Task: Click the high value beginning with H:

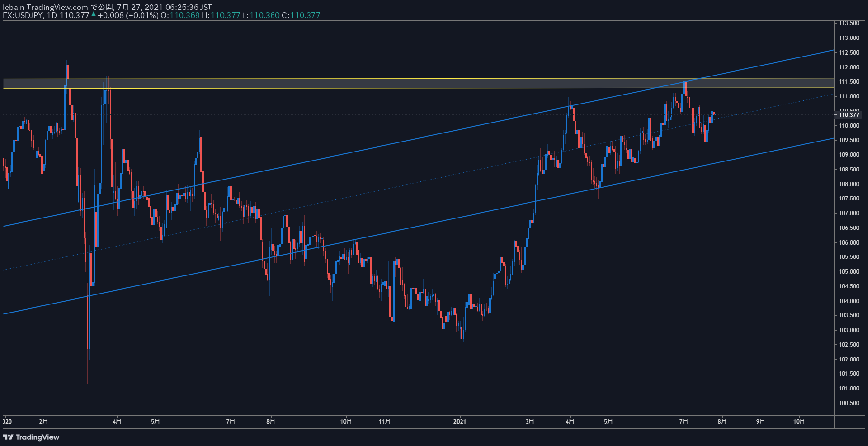Action: [221, 15]
